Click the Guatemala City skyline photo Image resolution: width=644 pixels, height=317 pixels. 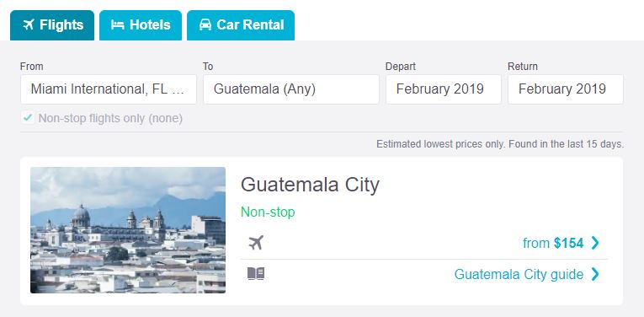click(128, 230)
